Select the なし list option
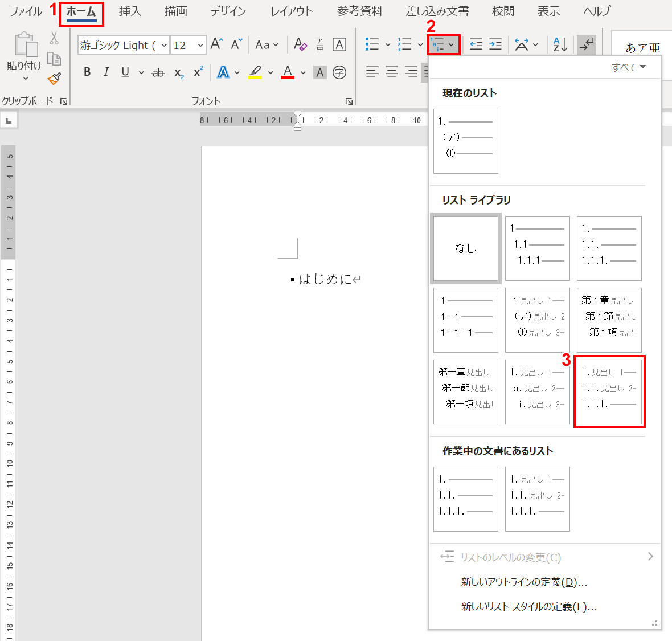The height and width of the screenshot is (641, 672). click(466, 248)
